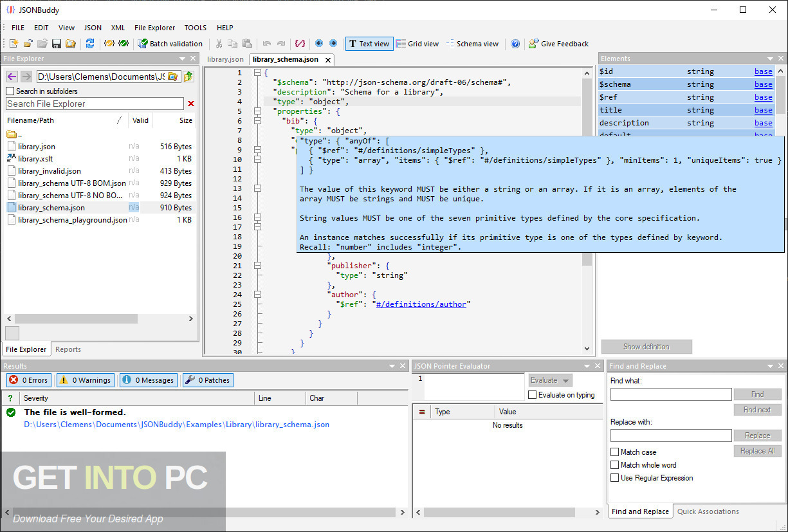This screenshot has height=532, width=788.
Task: Click the Cut scissors icon
Action: click(219, 44)
